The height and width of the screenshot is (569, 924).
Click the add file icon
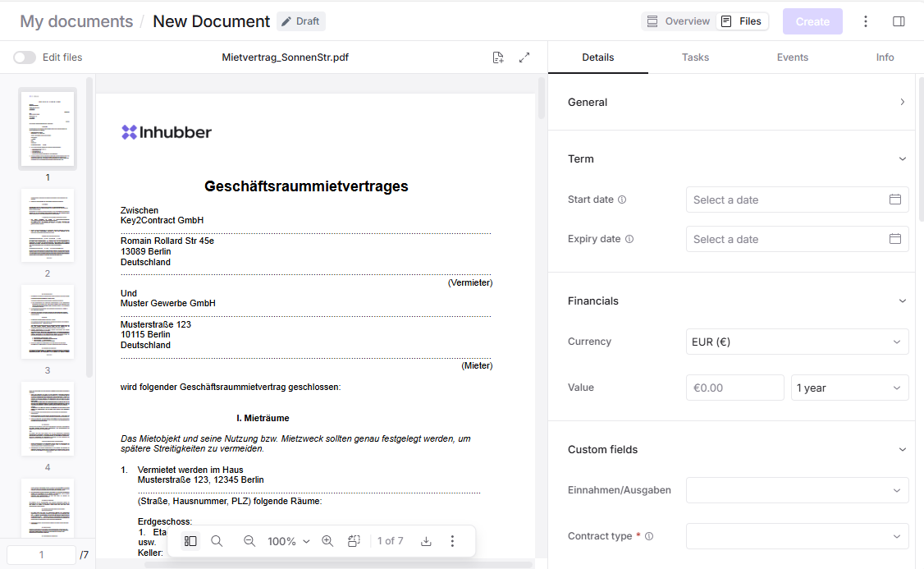click(498, 57)
